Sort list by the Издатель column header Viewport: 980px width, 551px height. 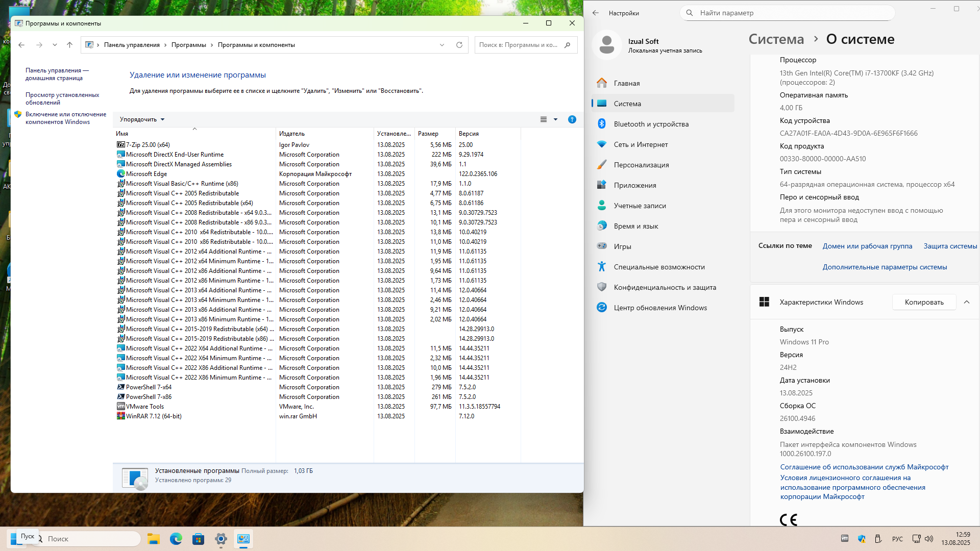(x=325, y=133)
